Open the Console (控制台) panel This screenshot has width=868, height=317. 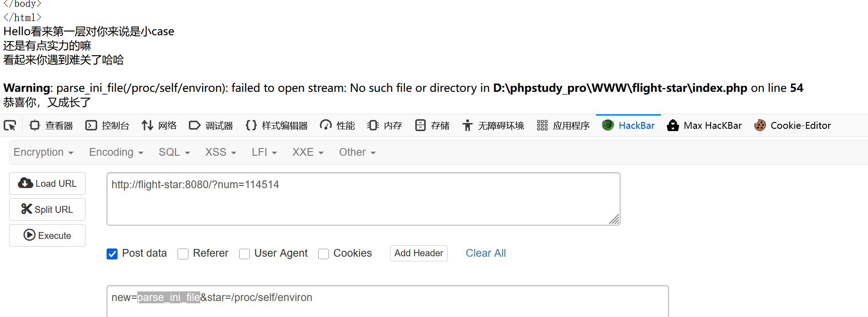pos(107,126)
